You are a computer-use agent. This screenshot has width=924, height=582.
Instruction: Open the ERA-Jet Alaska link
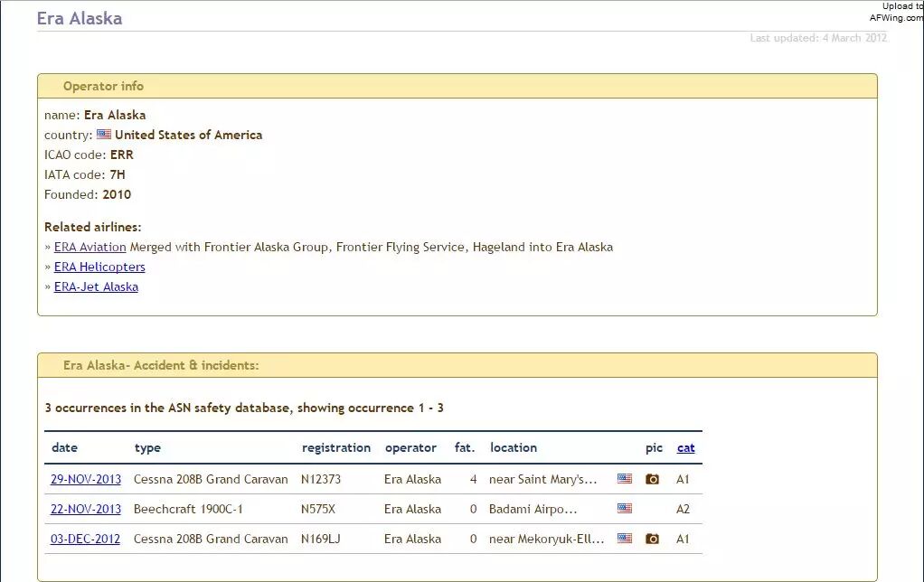96,286
